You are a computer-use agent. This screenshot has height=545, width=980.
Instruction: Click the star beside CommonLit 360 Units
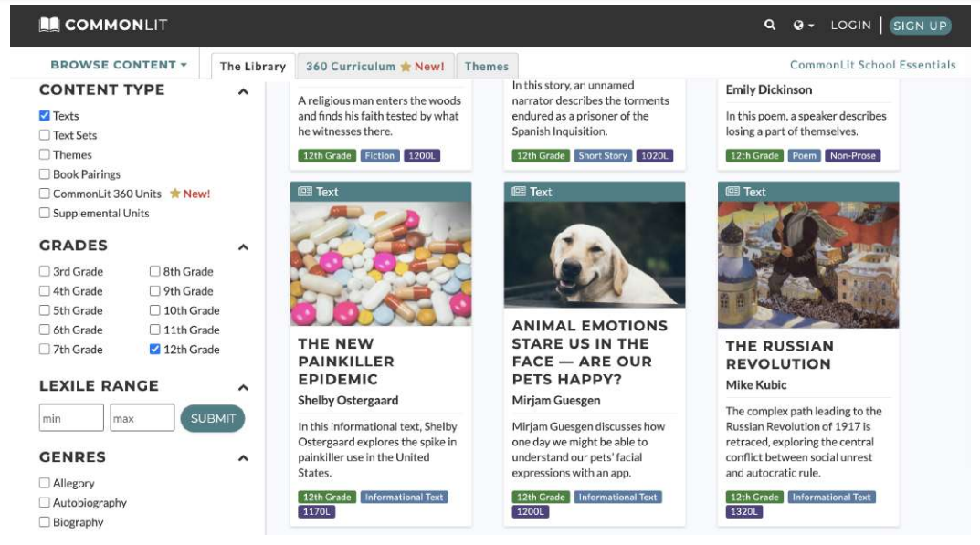point(175,194)
